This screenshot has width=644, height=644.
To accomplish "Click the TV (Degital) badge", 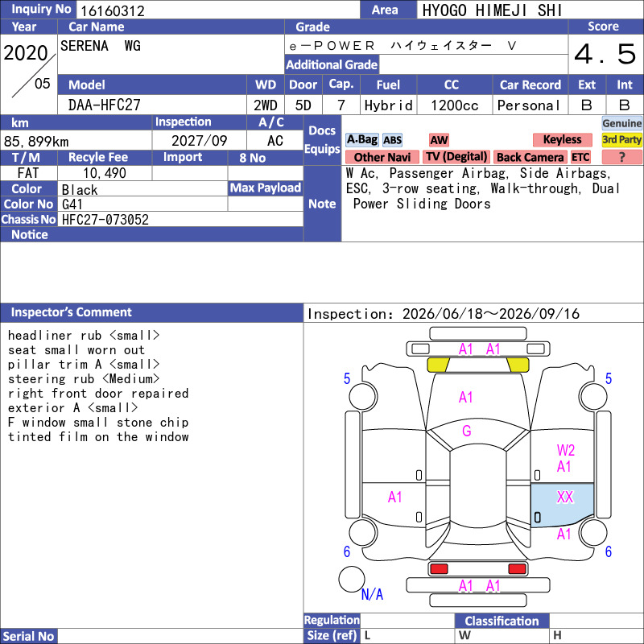I will pos(456,157).
